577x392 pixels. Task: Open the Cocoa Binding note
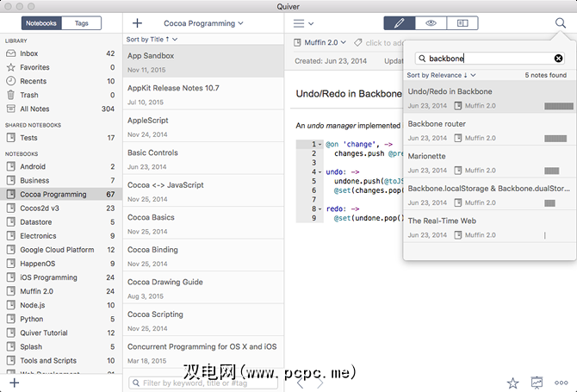point(203,256)
